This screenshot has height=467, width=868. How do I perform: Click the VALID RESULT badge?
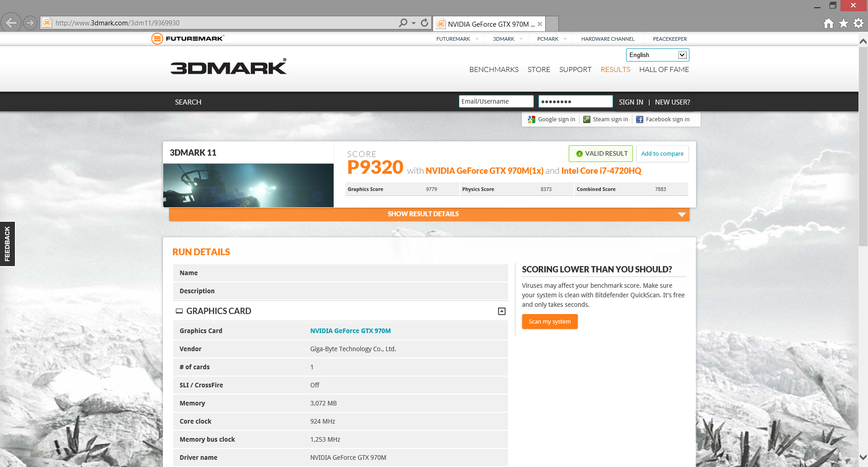(x=601, y=153)
